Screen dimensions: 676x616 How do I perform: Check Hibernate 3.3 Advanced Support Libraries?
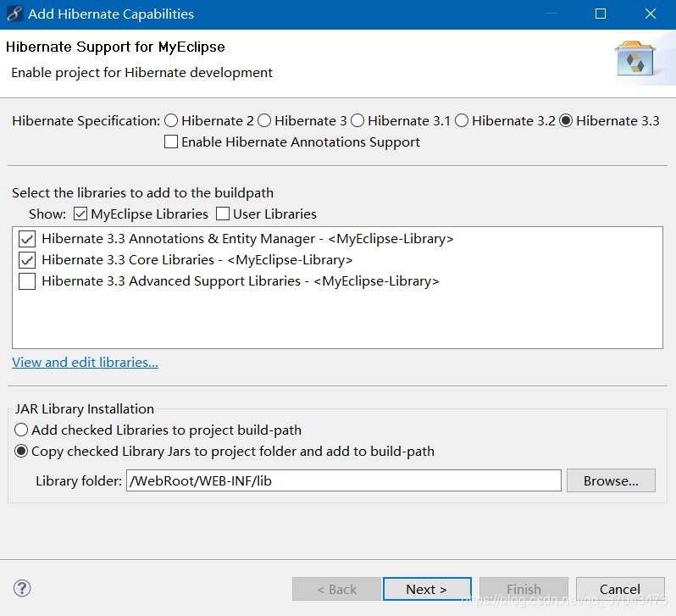pos(27,281)
